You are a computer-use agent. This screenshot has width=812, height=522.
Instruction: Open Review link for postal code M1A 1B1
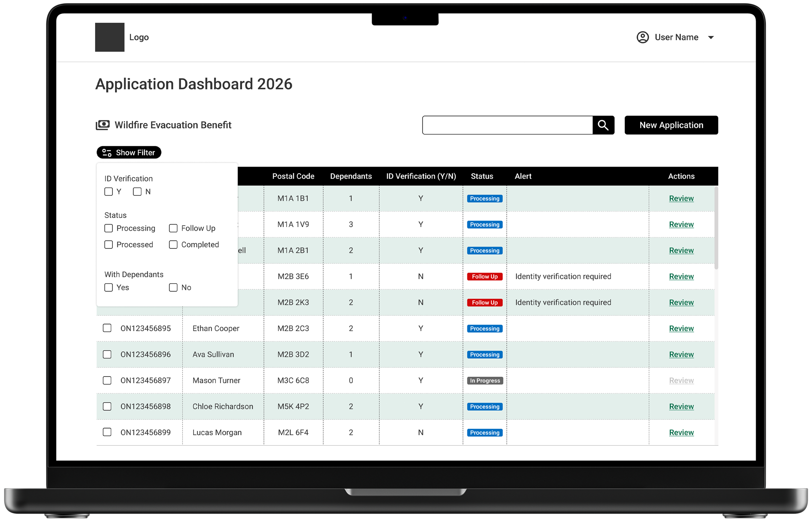682,198
